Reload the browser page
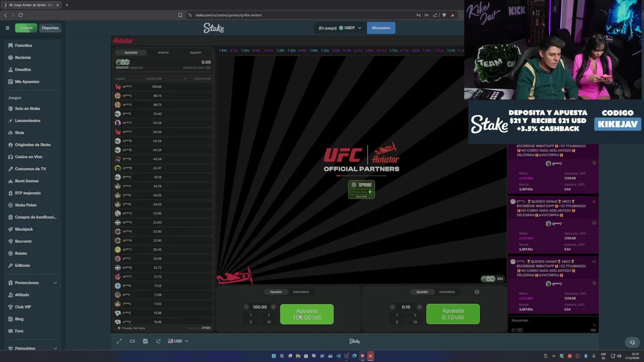This screenshot has height=362, width=644. (x=20, y=15)
